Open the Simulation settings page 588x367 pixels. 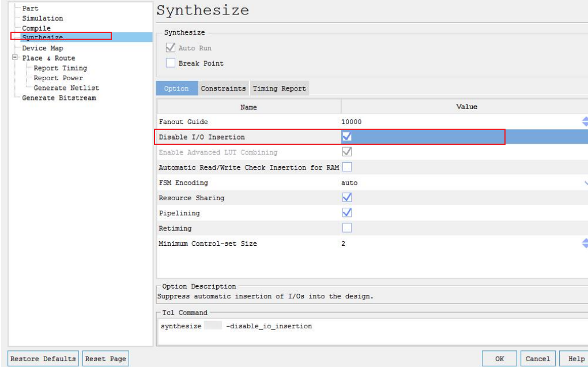43,18
